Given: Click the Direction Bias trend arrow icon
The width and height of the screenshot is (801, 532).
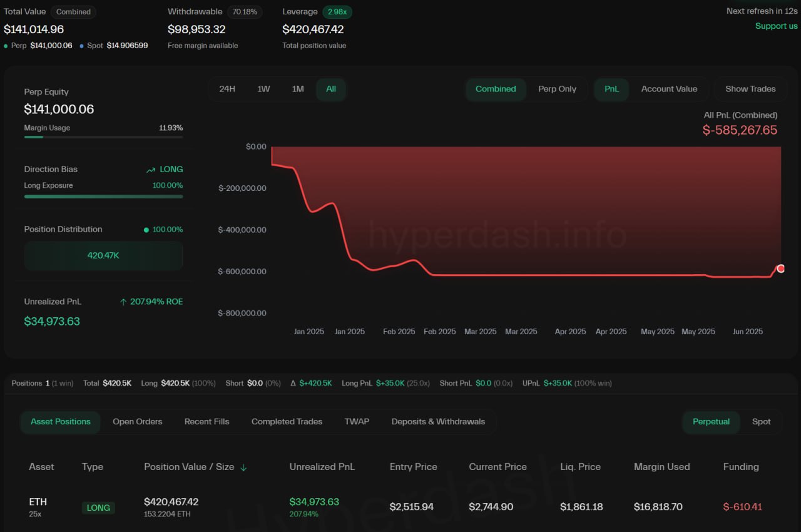Looking at the screenshot, I should point(151,170).
